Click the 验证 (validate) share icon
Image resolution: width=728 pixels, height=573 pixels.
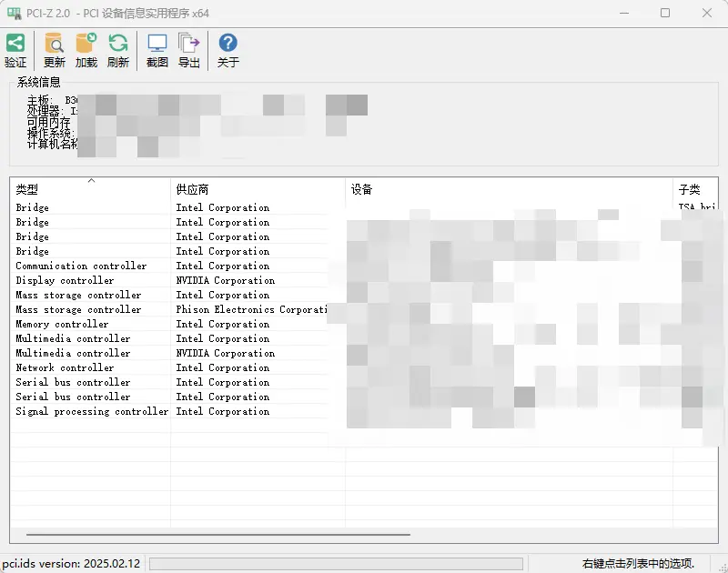point(15,43)
